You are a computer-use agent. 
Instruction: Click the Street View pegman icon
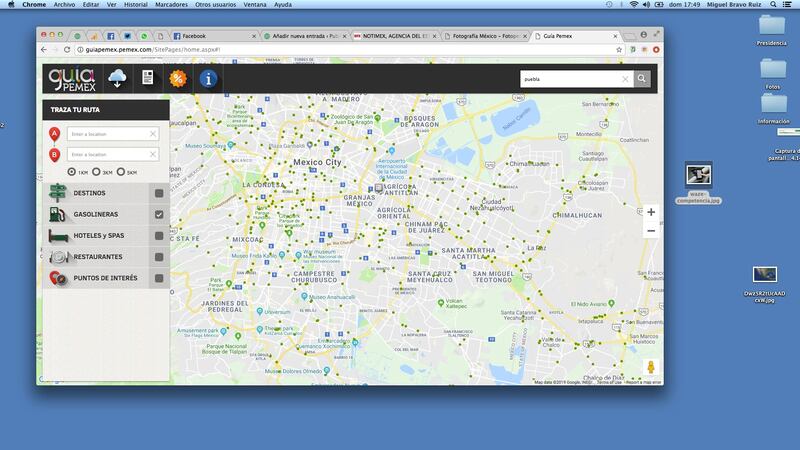coord(651,367)
